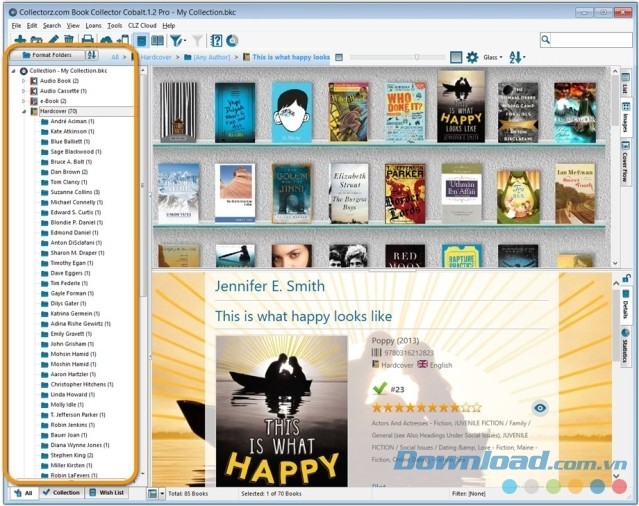Open the Glass style dropdown

[x=493, y=57]
